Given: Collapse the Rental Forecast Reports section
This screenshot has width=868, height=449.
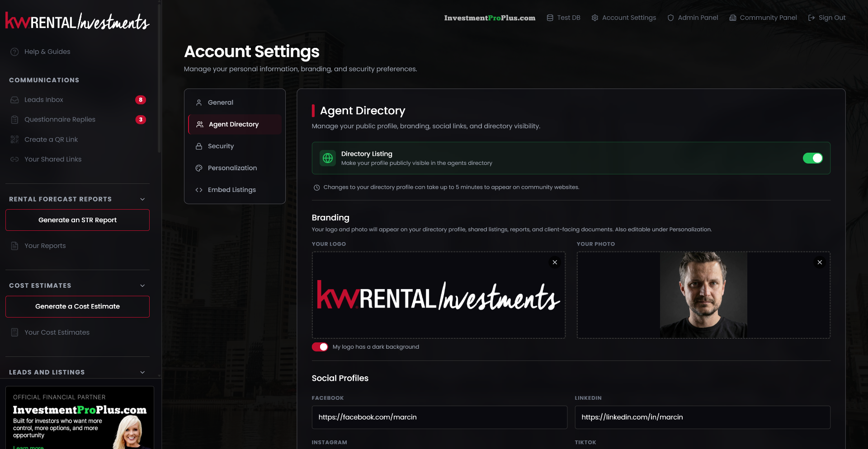Looking at the screenshot, I should [x=142, y=199].
